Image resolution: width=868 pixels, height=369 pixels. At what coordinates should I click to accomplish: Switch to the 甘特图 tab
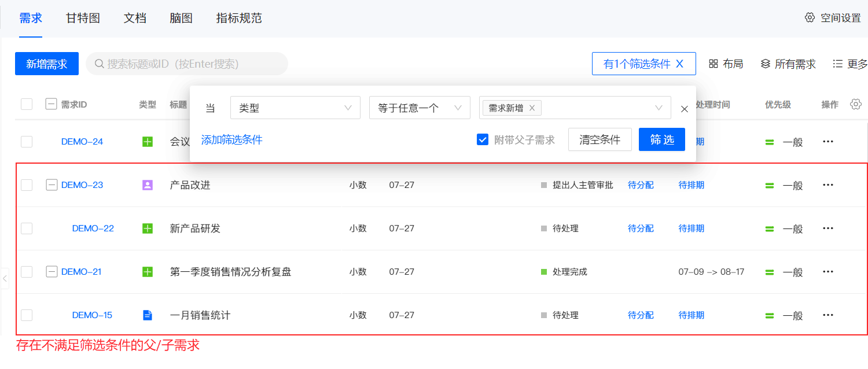coord(83,18)
